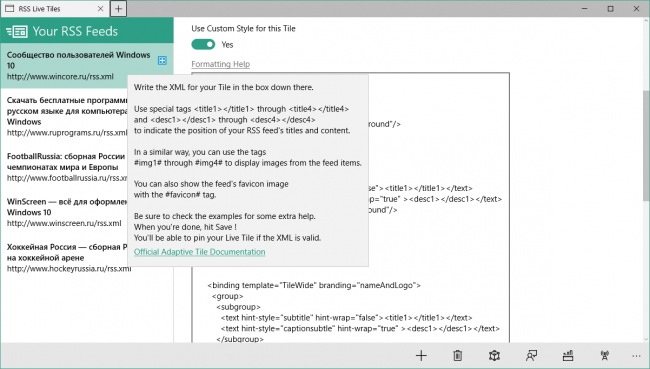Turn off Use Custom Style toggle
Image resolution: width=650 pixels, height=369 pixels.
pos(203,44)
